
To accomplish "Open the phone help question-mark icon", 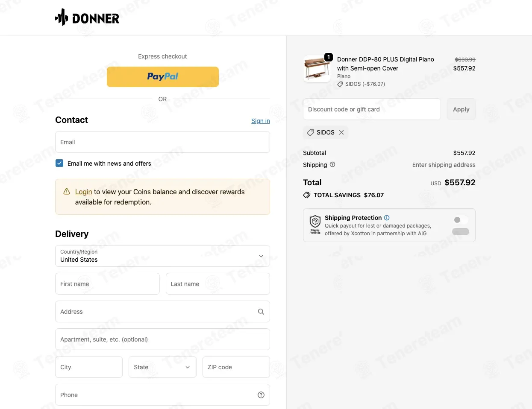I will click(x=261, y=395).
